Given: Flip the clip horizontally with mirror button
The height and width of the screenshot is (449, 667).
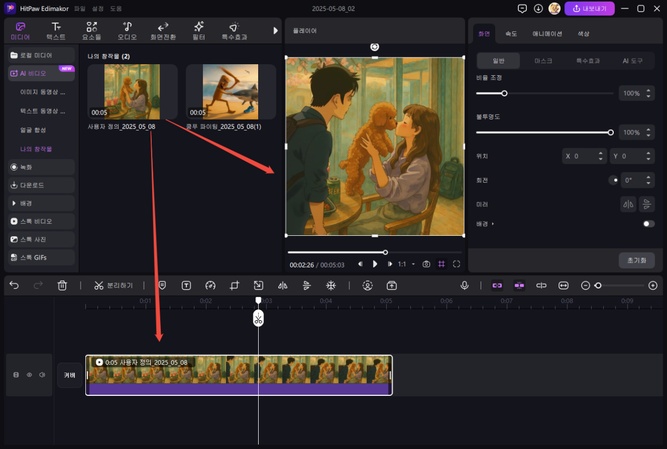Looking at the screenshot, I should 628,205.
